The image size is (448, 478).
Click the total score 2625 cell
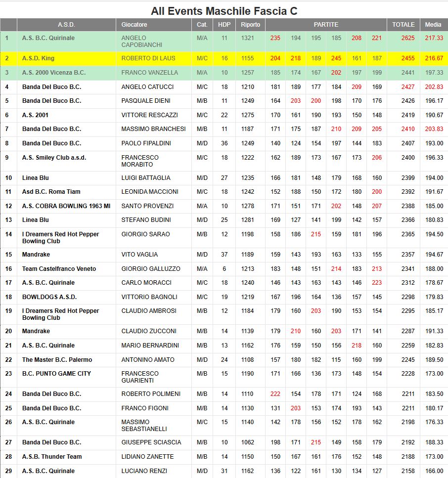[x=404, y=38]
